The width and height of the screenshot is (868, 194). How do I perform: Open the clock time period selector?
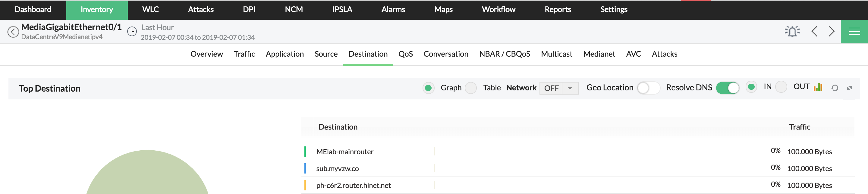point(132,32)
